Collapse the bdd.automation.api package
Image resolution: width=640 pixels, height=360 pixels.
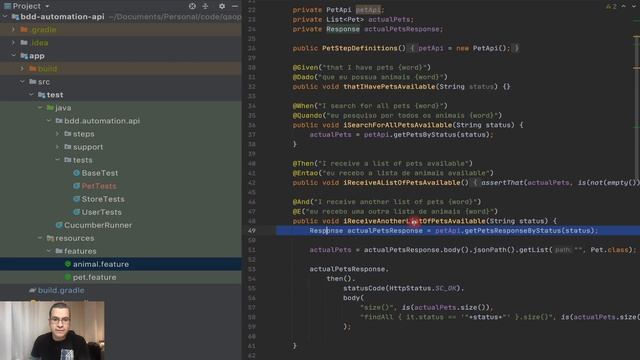(x=49, y=121)
